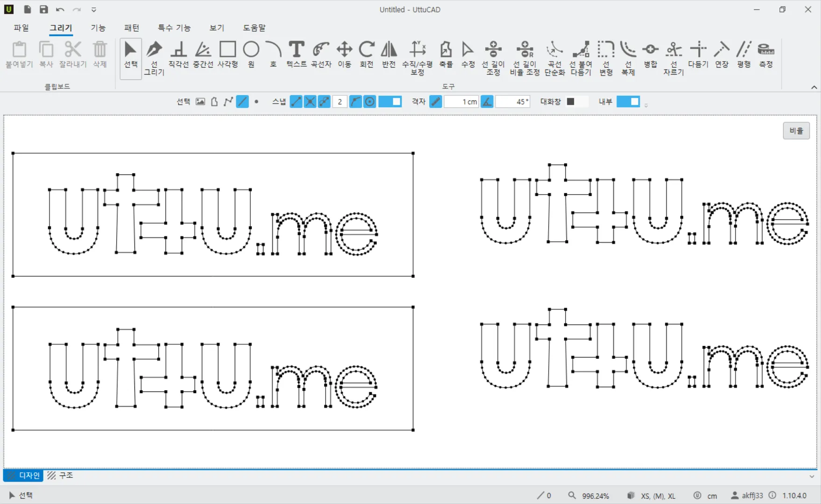Toggle intersection snap icon

[310, 101]
